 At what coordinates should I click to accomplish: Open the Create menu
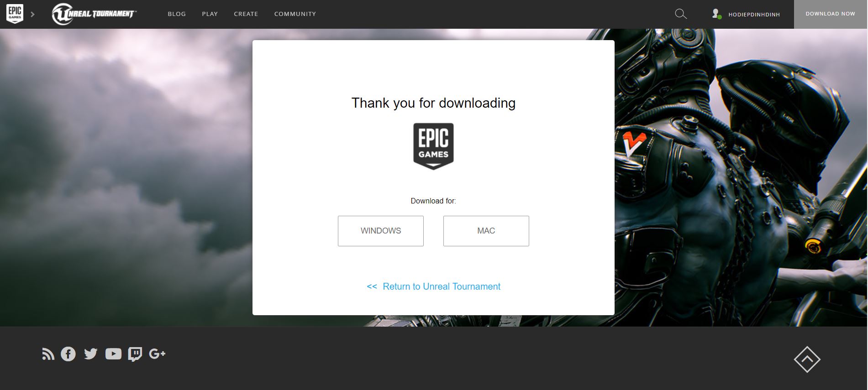(246, 14)
